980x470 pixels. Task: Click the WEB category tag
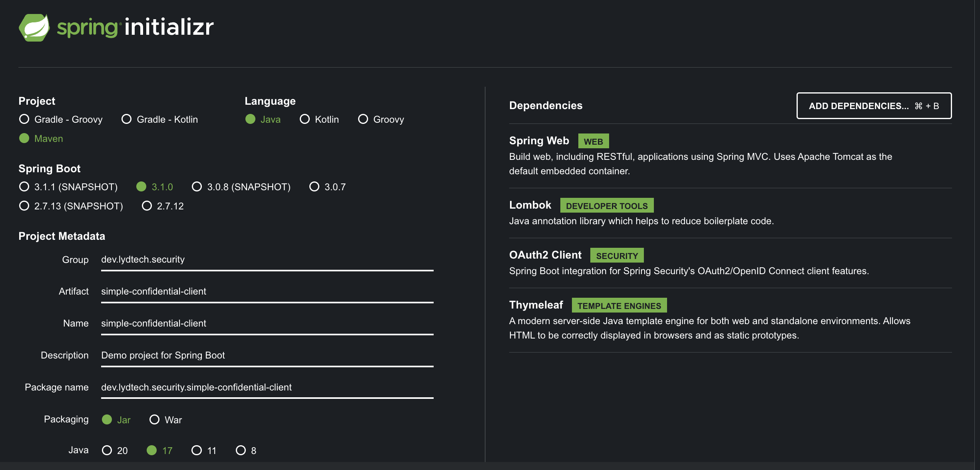click(x=594, y=141)
